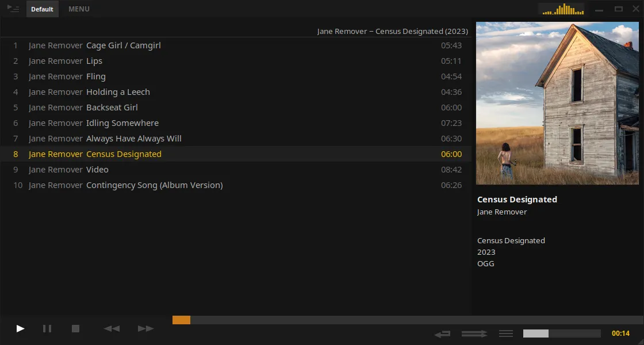Stop playback with the square button
The image size is (644, 345).
click(75, 328)
